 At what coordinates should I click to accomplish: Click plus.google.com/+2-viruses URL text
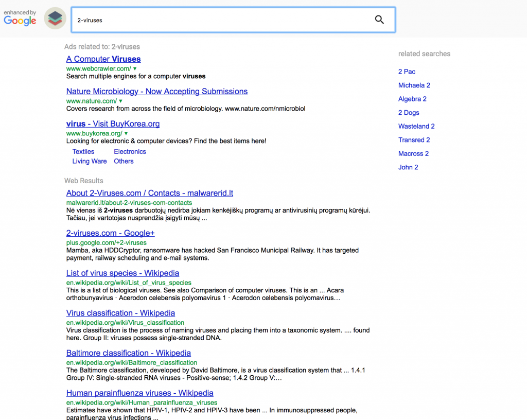(x=106, y=242)
